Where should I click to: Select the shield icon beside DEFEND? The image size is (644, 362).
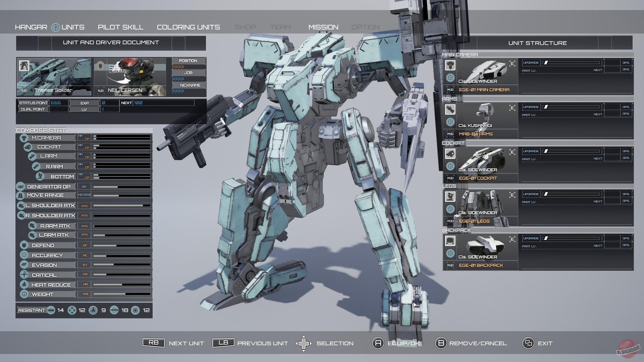pyautogui.click(x=23, y=245)
